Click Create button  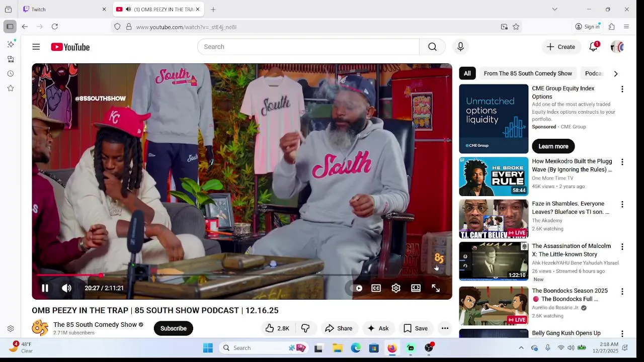click(561, 47)
